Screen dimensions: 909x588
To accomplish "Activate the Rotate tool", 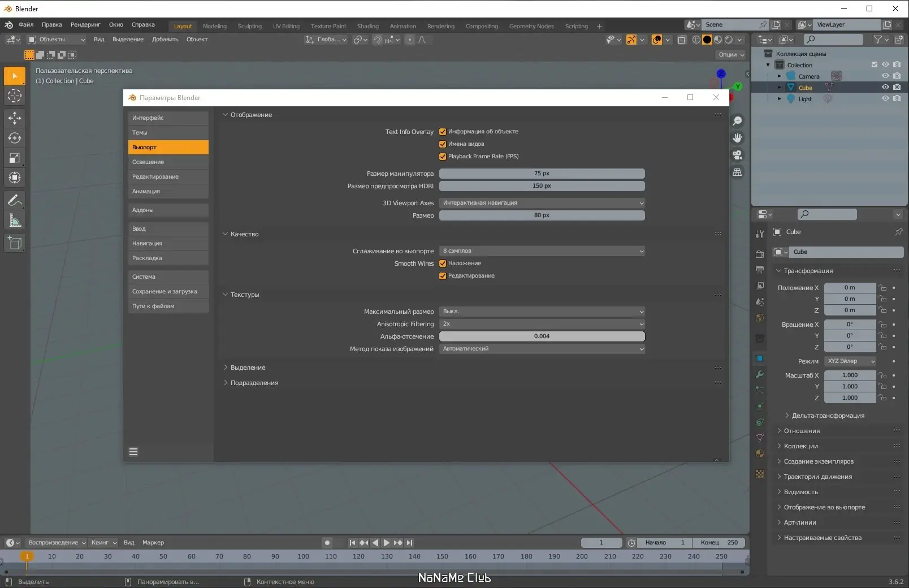I will (x=15, y=138).
